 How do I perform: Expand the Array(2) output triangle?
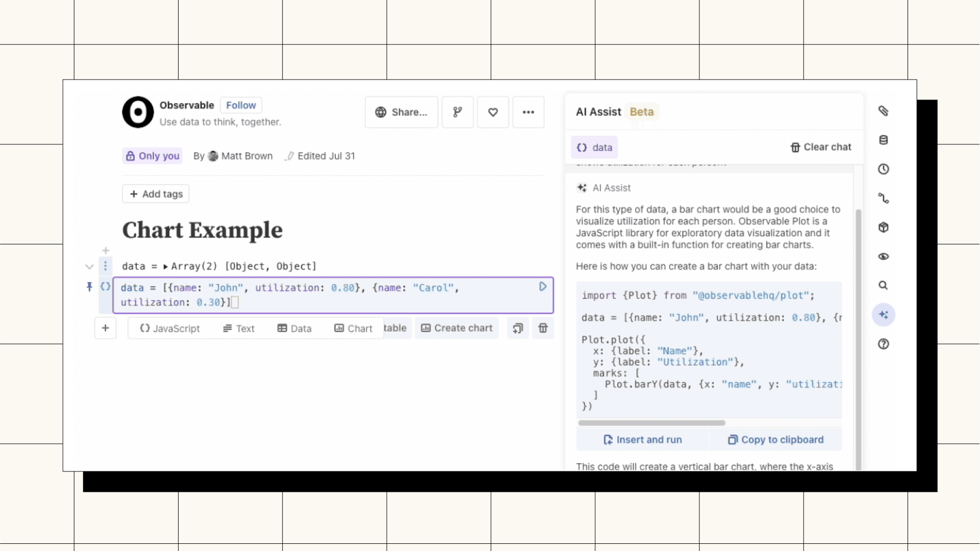pyautogui.click(x=165, y=266)
